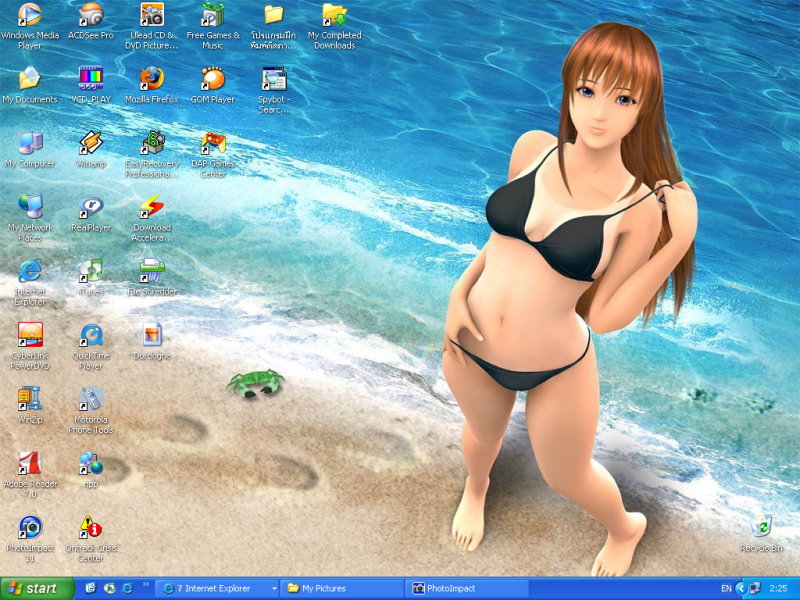
Task: Open the Dordogne image file
Action: click(152, 335)
